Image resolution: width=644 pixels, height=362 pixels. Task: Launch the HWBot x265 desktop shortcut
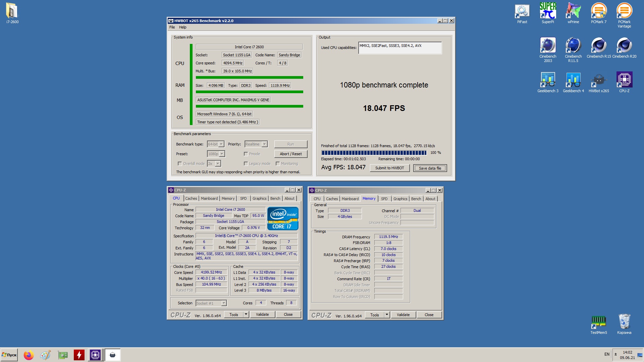599,82
